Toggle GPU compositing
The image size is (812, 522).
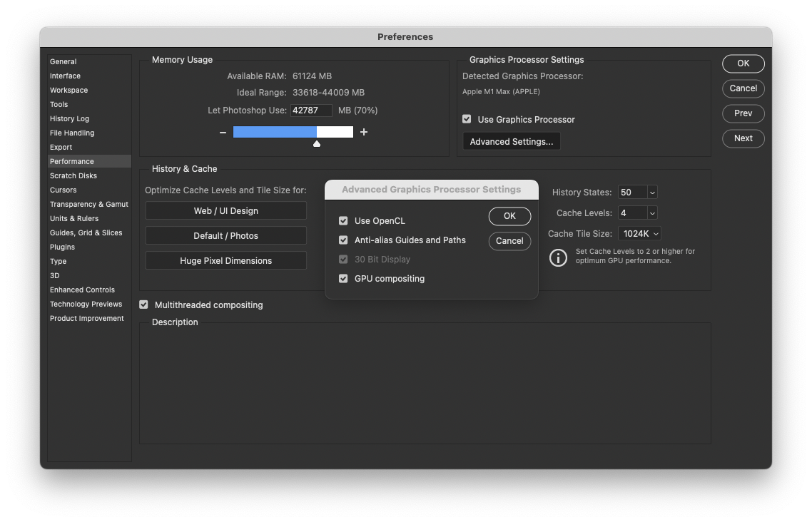coord(343,278)
